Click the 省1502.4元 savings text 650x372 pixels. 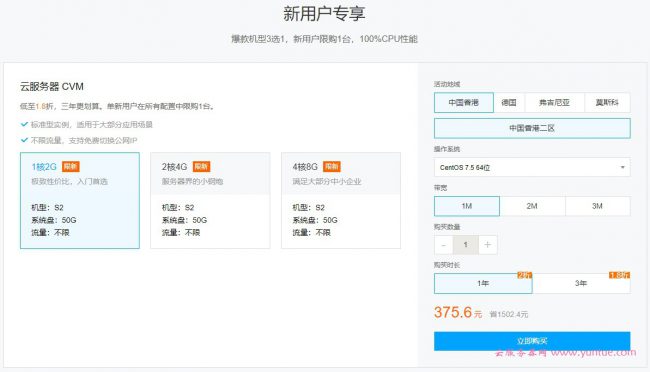tap(509, 314)
